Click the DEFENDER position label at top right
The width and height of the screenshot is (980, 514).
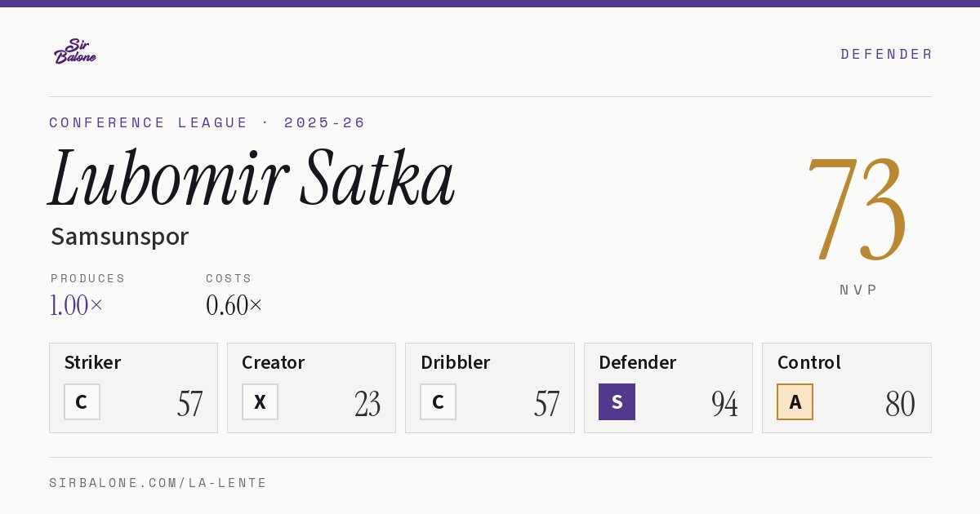[x=886, y=54]
